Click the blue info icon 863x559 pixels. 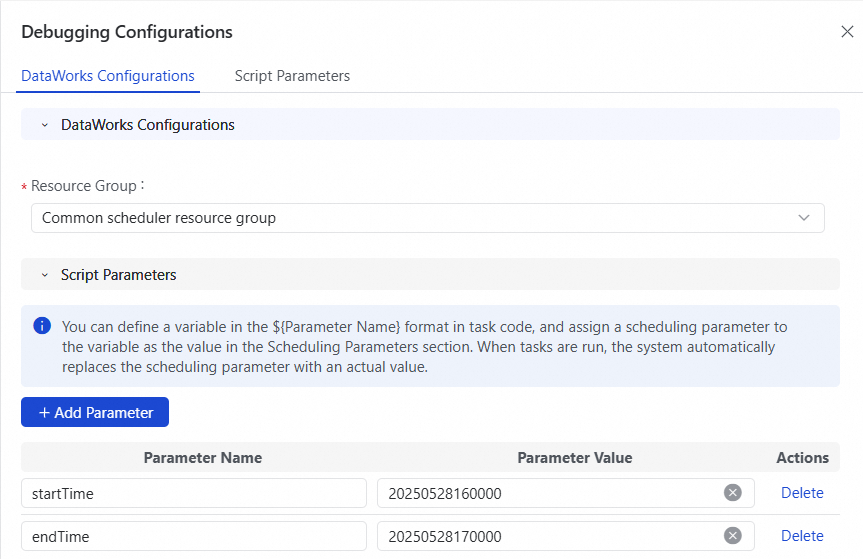coord(42,326)
